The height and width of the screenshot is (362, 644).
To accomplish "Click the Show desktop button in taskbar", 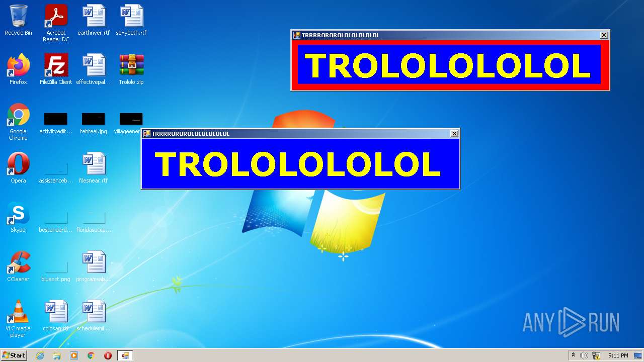I will 638,355.
